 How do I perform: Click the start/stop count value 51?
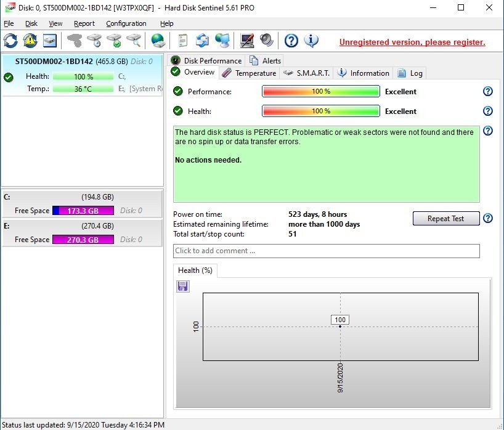coord(293,234)
